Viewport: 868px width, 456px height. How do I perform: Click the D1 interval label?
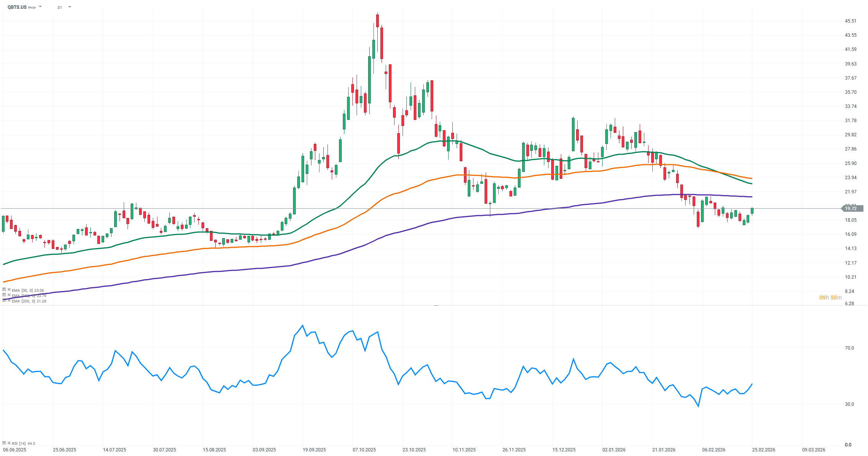pos(60,7)
